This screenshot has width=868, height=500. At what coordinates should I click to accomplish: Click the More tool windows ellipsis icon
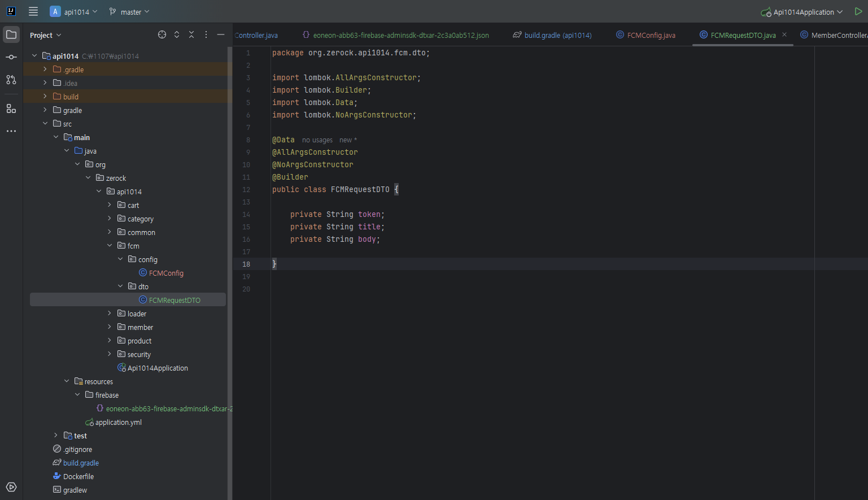[11, 131]
